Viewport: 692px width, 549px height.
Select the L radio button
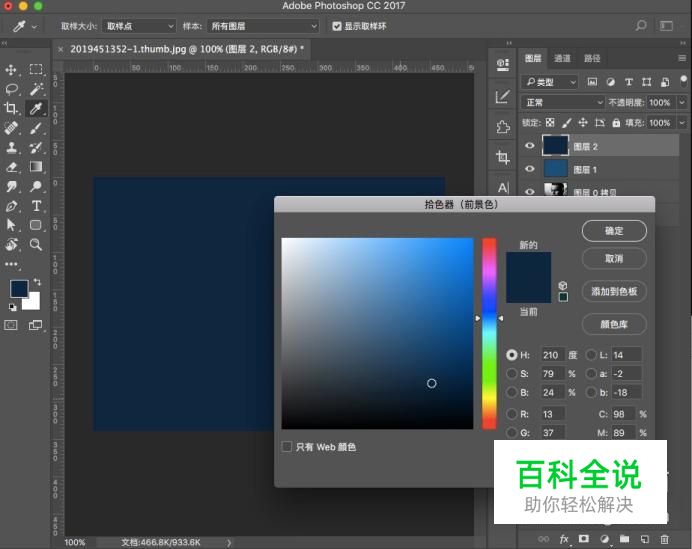click(591, 355)
